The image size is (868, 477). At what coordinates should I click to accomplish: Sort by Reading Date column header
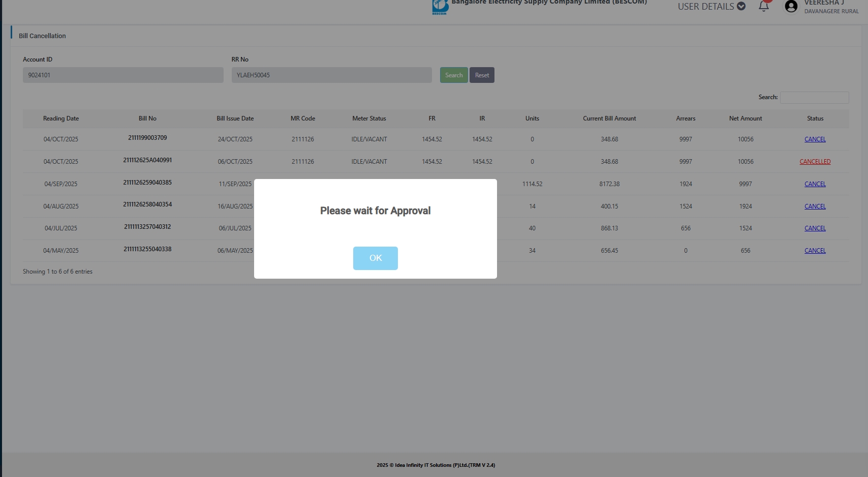61,118
